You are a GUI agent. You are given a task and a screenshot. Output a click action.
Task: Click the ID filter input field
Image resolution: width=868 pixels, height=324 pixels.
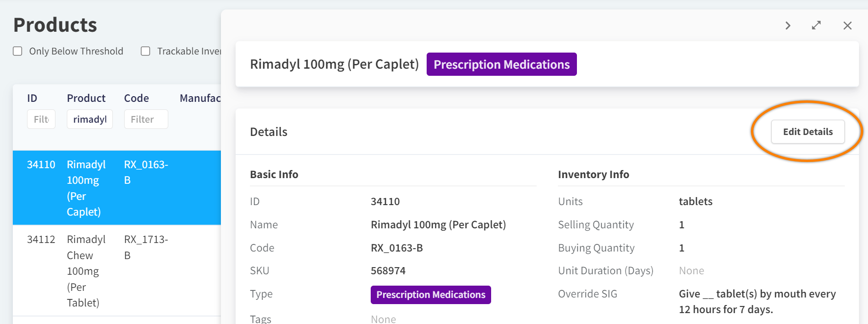click(41, 119)
